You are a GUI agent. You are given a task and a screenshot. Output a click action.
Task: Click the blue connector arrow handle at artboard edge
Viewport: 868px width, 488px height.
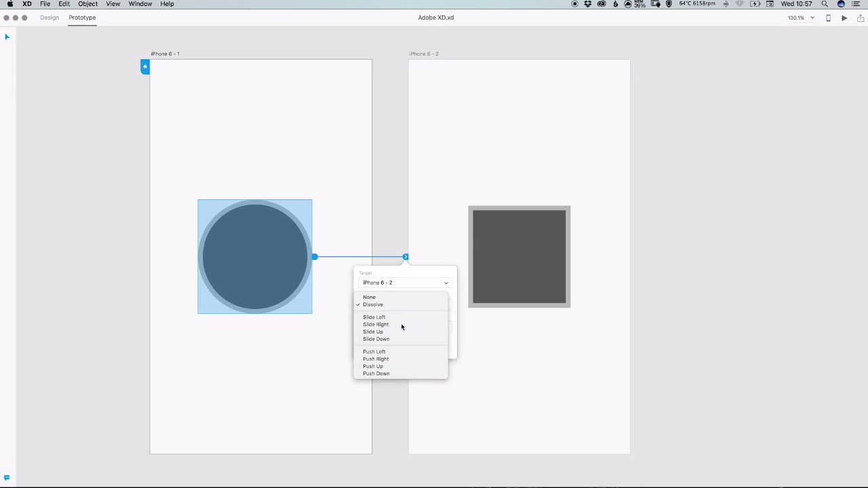pos(406,257)
